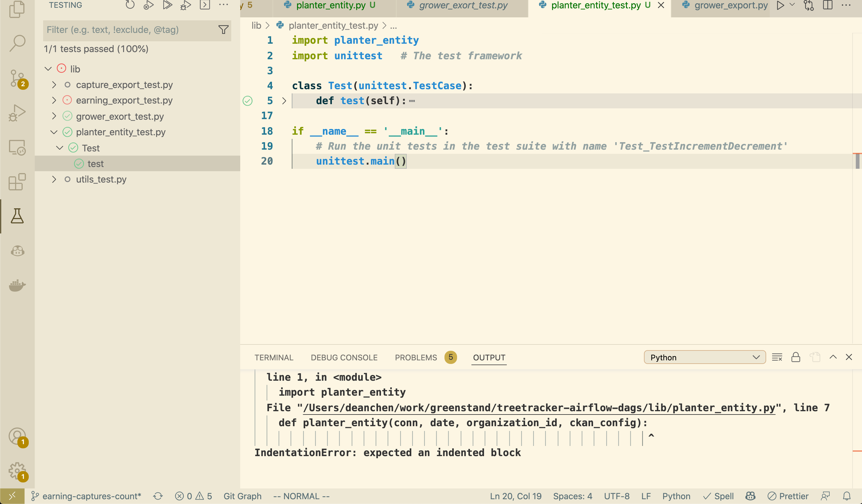Collapse the lib tree node

point(48,69)
